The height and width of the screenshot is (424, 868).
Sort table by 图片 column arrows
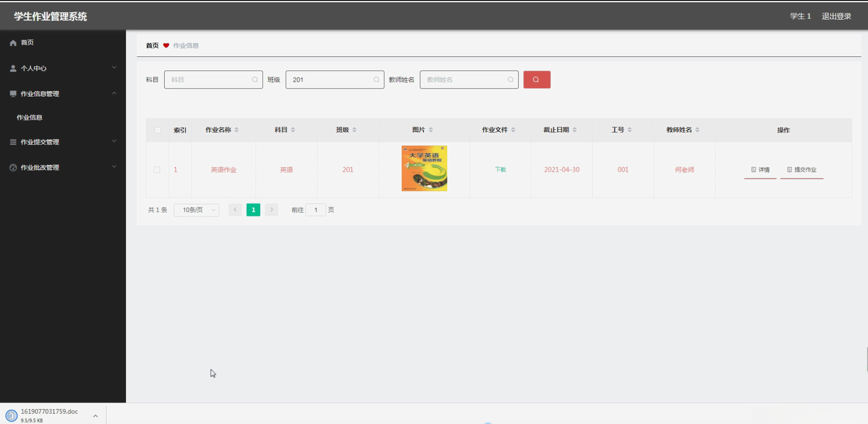click(431, 130)
